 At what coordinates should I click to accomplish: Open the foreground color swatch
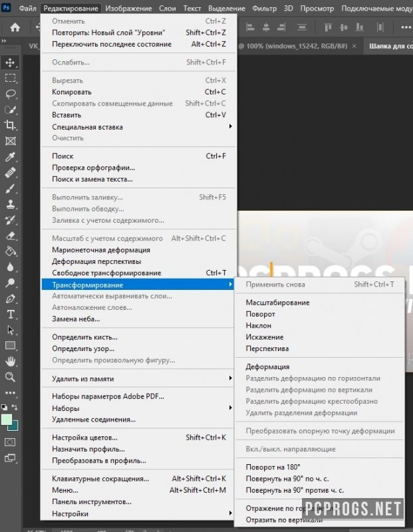coord(7,420)
